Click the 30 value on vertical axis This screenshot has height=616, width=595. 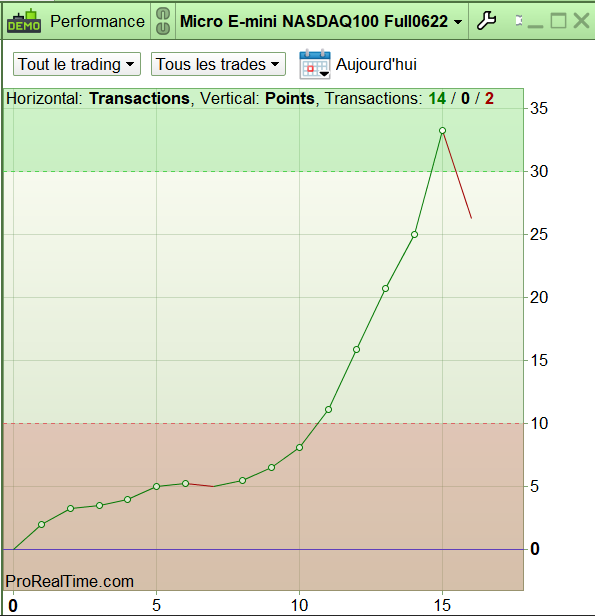pyautogui.click(x=538, y=172)
